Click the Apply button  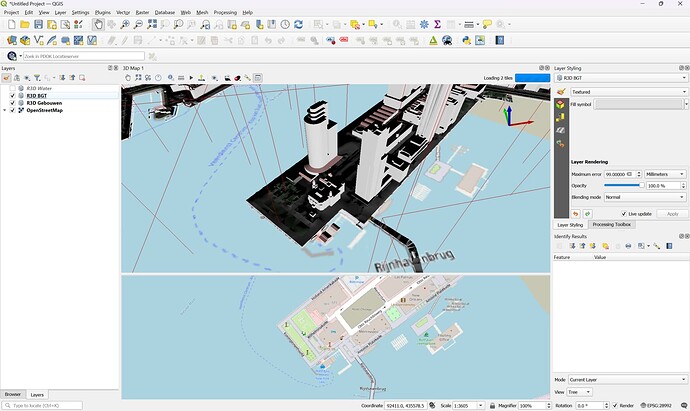[x=672, y=213]
